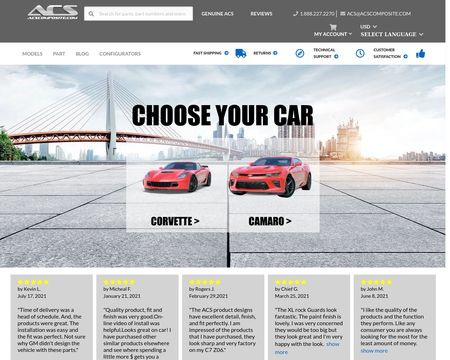The width and height of the screenshot is (450, 360).
Task: Click the star rating on Kevin L. review
Action: (x=33, y=282)
